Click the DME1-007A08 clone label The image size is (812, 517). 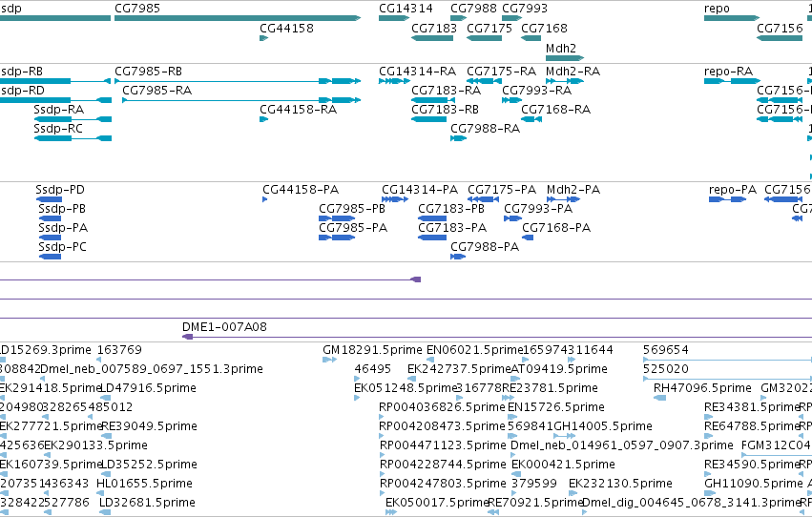[x=225, y=327]
